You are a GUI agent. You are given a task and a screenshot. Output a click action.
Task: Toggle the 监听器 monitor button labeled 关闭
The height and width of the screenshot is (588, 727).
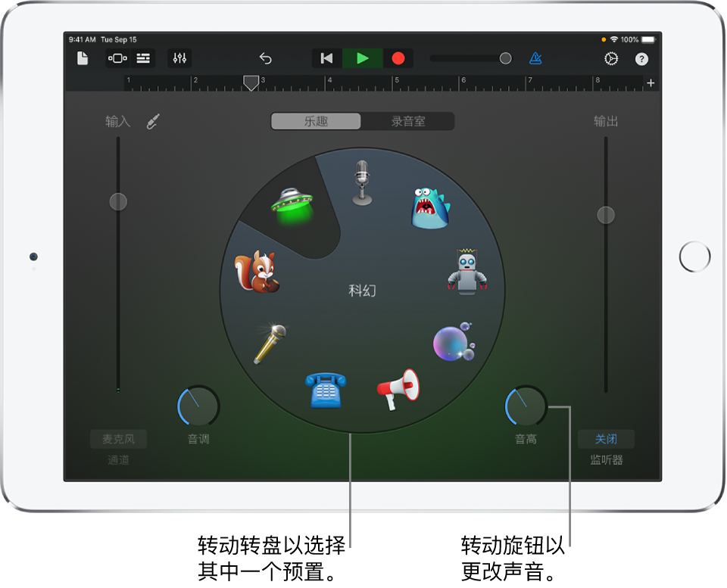[606, 439]
